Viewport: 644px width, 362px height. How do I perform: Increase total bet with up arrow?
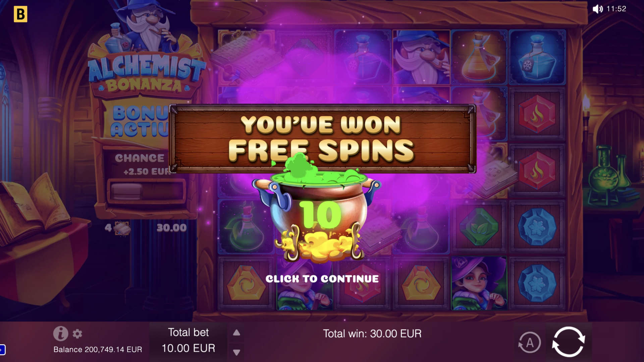[x=236, y=333]
